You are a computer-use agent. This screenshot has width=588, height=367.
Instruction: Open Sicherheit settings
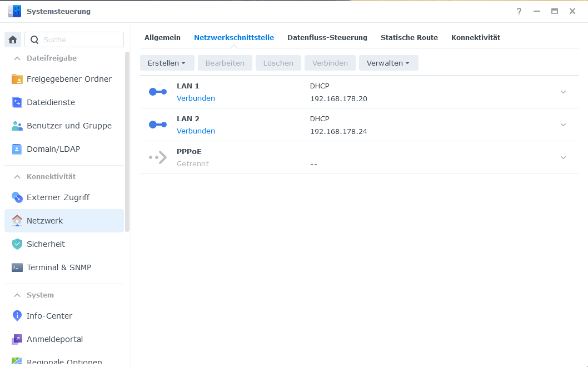click(x=64, y=244)
